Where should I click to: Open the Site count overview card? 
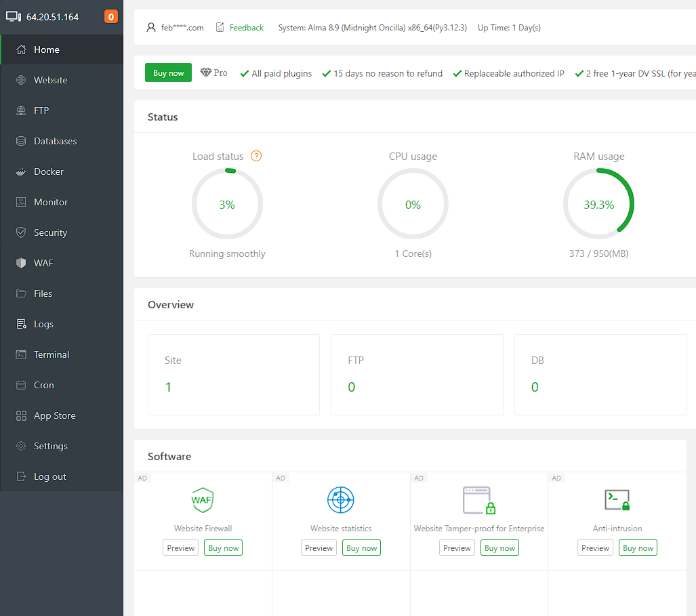(x=234, y=375)
